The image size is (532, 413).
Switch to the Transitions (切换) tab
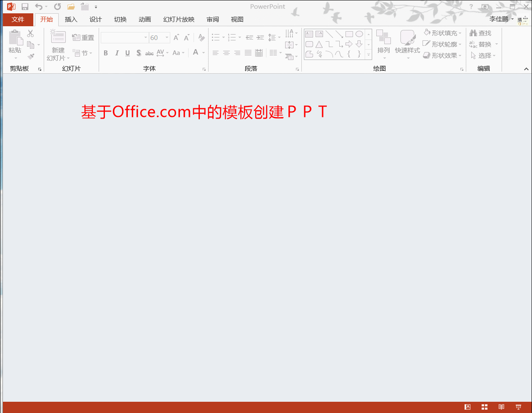120,20
